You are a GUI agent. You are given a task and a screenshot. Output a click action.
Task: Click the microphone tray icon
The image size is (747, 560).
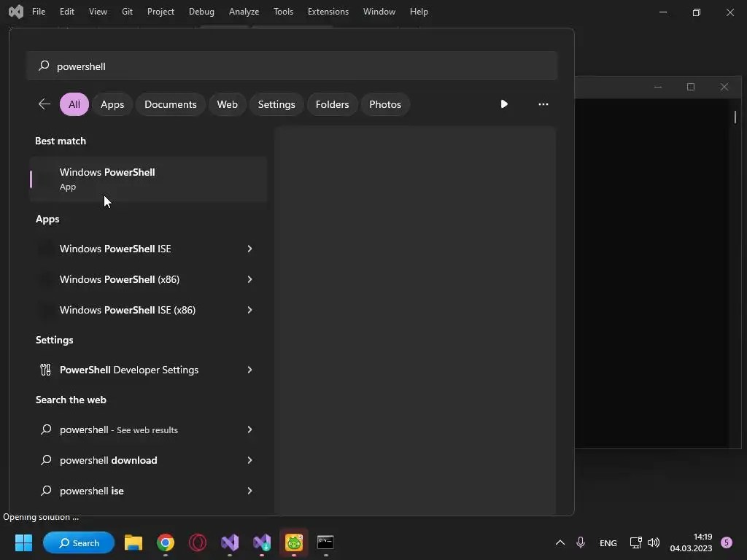click(580, 542)
